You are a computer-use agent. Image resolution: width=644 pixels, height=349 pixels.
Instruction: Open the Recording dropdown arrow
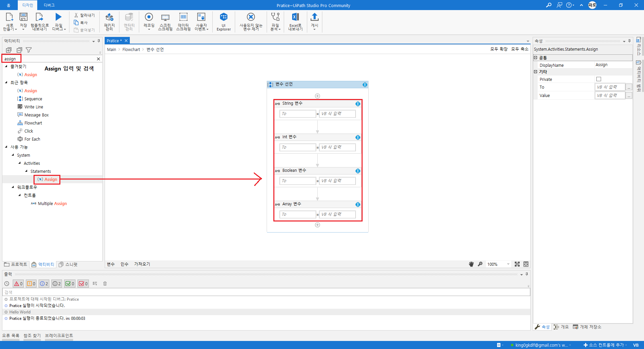[149, 30]
